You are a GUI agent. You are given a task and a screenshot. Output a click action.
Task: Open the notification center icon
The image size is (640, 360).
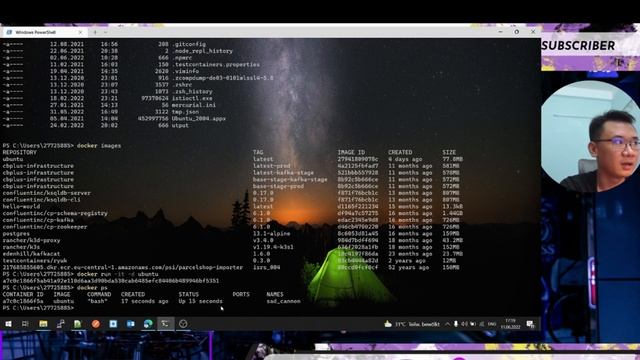(x=530, y=324)
